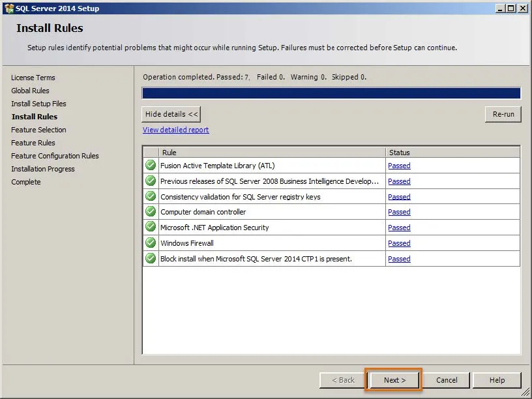This screenshot has height=399, width=532.
Task: Re-run the install rules check
Action: tap(503, 114)
